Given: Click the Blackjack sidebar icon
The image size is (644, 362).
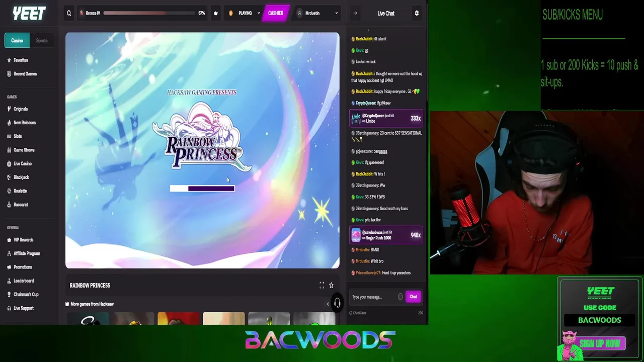Looking at the screenshot, I should click(9, 177).
